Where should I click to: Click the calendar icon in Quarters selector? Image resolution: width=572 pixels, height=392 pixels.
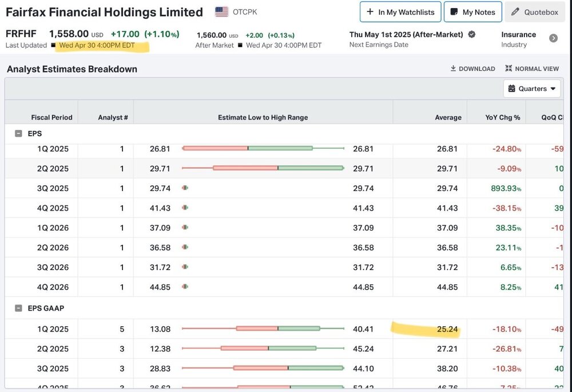(x=511, y=89)
